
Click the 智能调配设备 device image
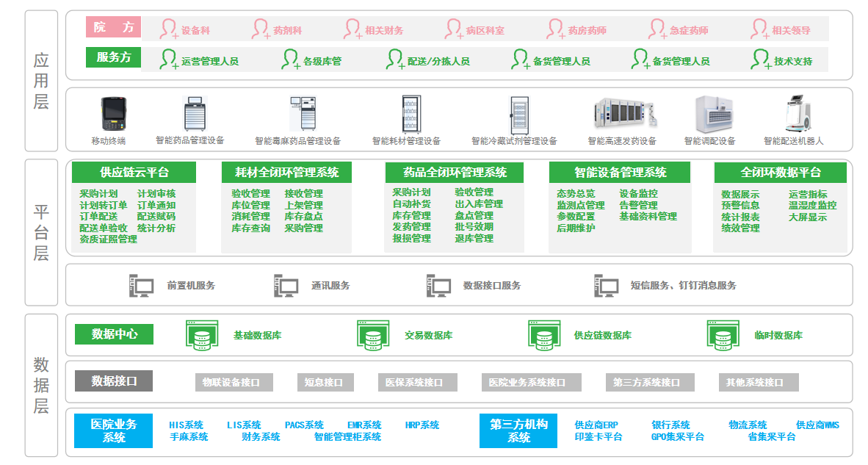coord(714,114)
